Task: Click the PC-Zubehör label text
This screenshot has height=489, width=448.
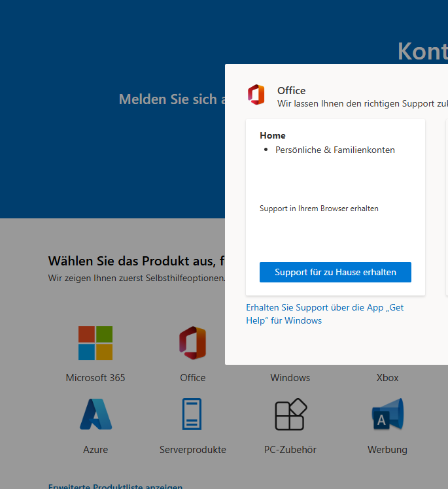Action: pyautogui.click(x=290, y=450)
